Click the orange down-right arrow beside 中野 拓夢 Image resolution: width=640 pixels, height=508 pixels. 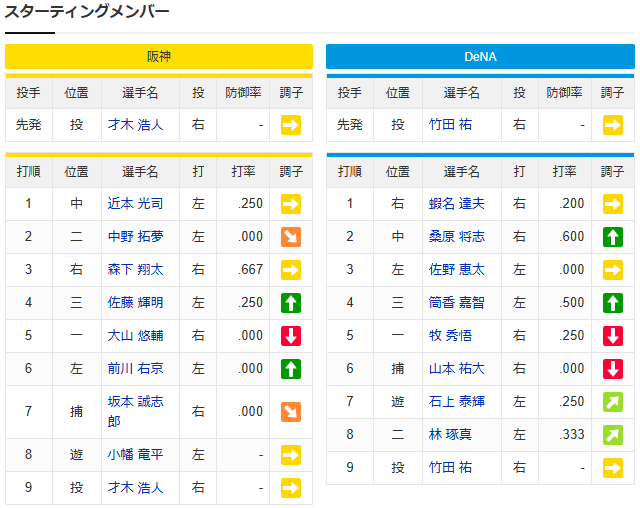(x=291, y=237)
